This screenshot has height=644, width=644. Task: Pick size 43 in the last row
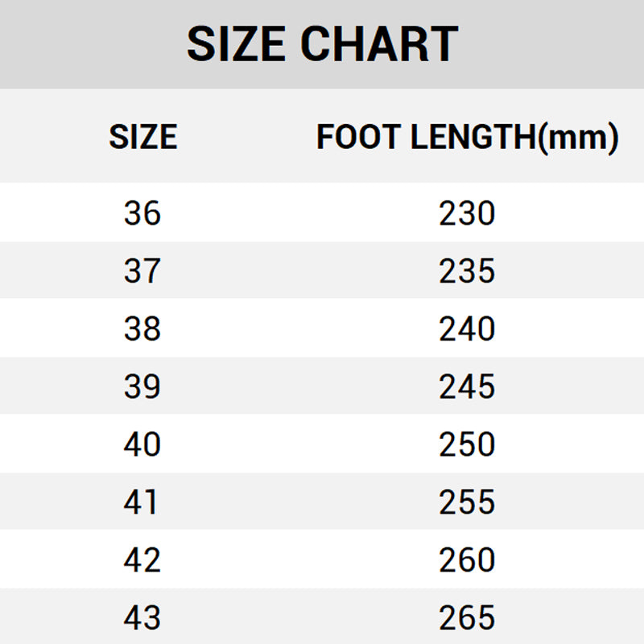tap(142, 618)
